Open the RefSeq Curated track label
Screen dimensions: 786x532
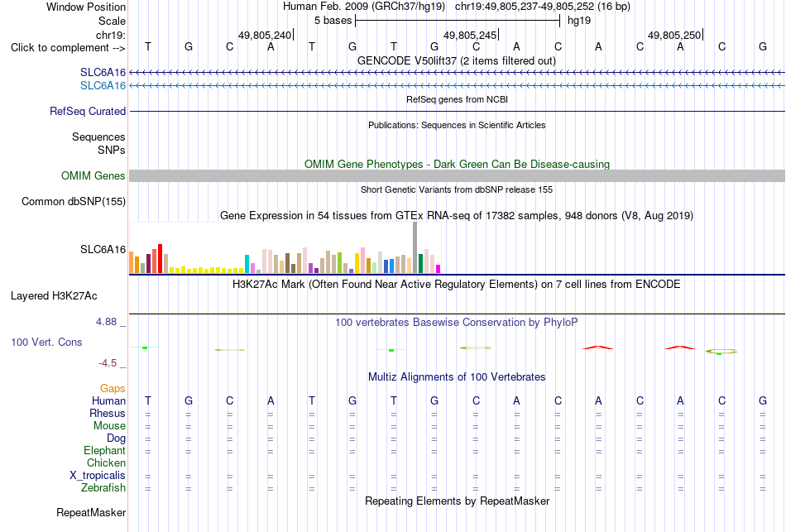88,112
